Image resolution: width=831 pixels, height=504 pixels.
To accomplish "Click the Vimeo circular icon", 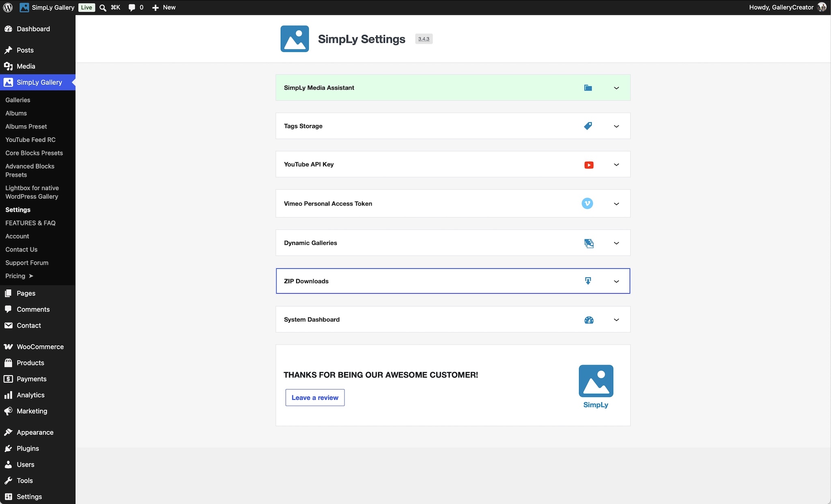I will click(x=587, y=204).
